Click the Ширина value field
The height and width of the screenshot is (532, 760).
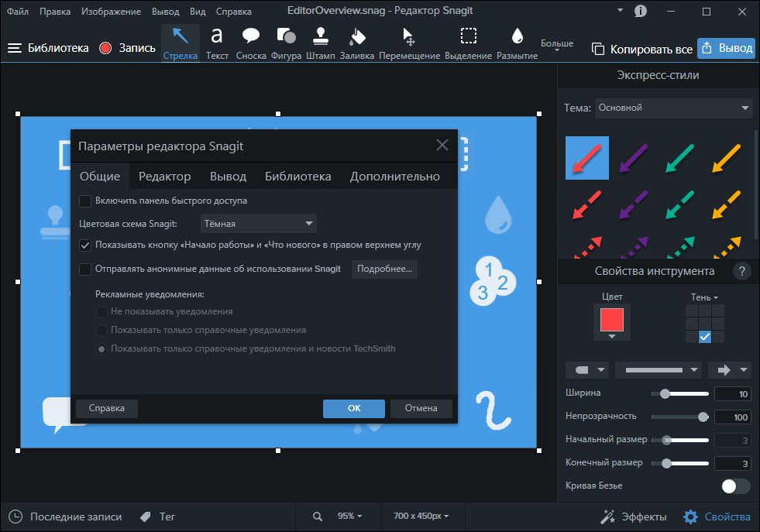coord(732,394)
